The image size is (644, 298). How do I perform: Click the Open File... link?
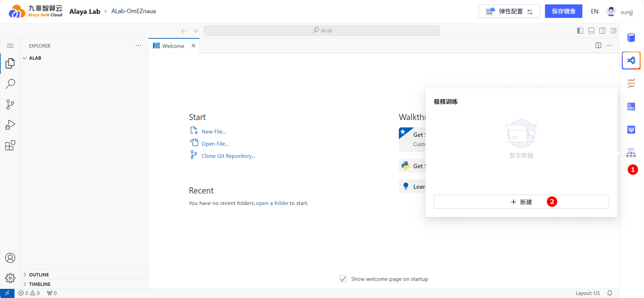[215, 144]
